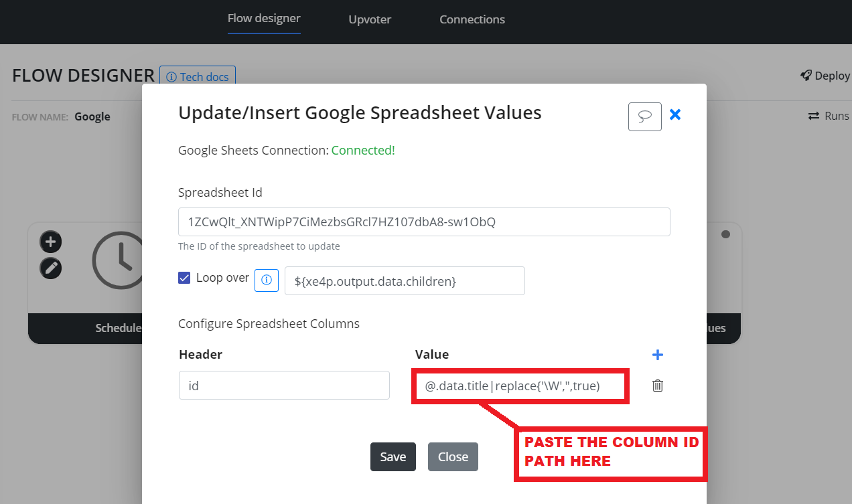Add a spreadsheet column with plus icon
The height and width of the screenshot is (504, 852).
tap(658, 355)
